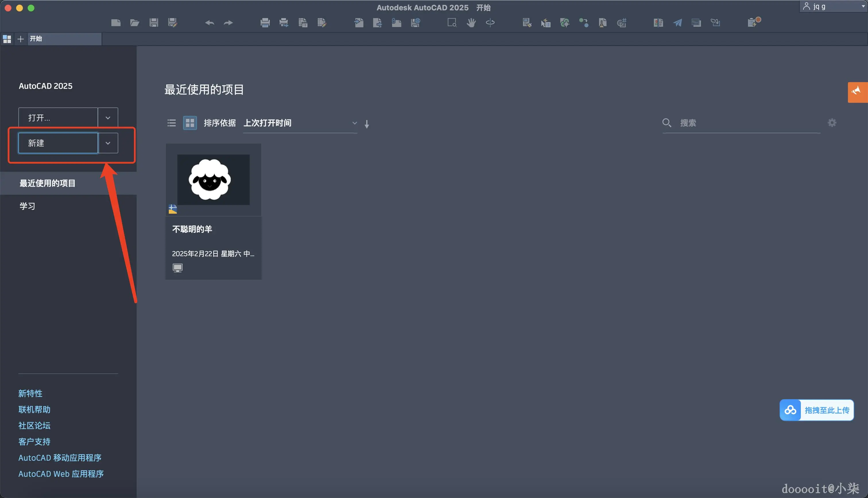The width and height of the screenshot is (868, 498).
Task: Create a new drawing with the New file icon
Action: tap(116, 22)
